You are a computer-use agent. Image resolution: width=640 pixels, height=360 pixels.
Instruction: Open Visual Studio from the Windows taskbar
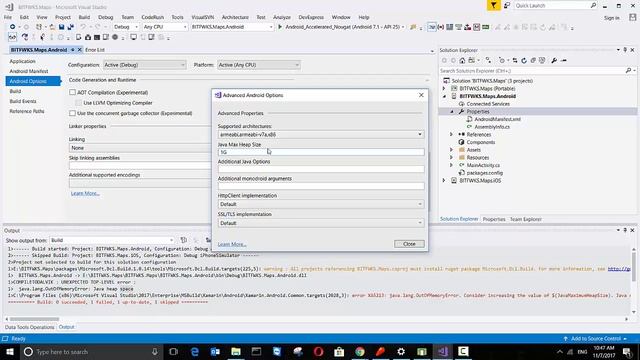(x=443, y=351)
